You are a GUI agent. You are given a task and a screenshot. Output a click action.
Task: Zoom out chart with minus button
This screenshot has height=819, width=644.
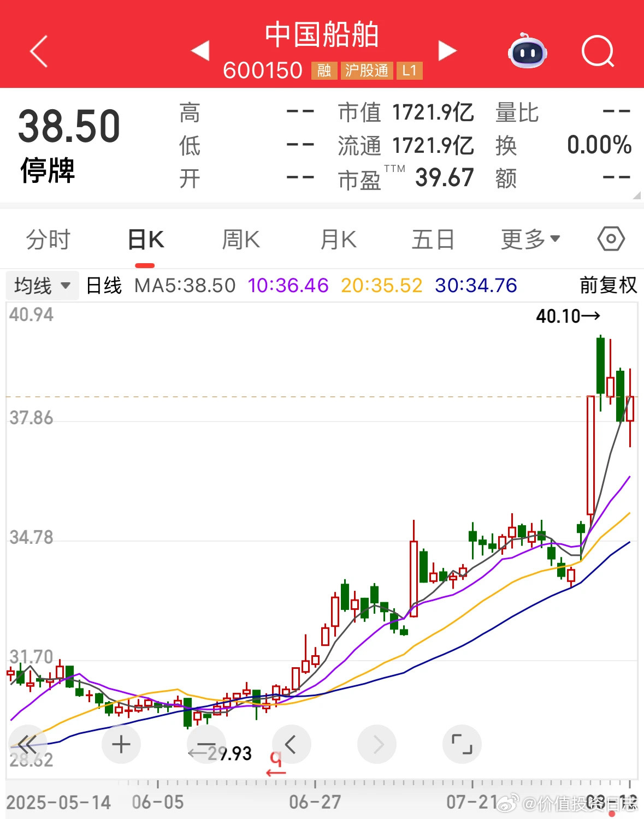(x=206, y=744)
